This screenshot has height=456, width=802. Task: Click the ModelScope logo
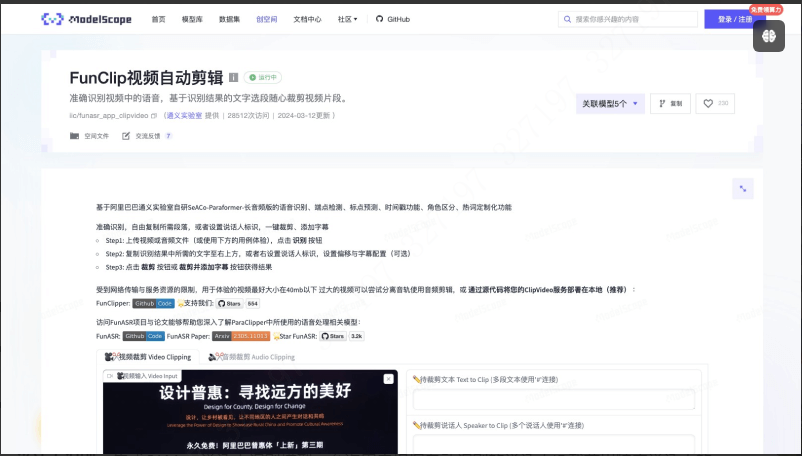point(86,19)
